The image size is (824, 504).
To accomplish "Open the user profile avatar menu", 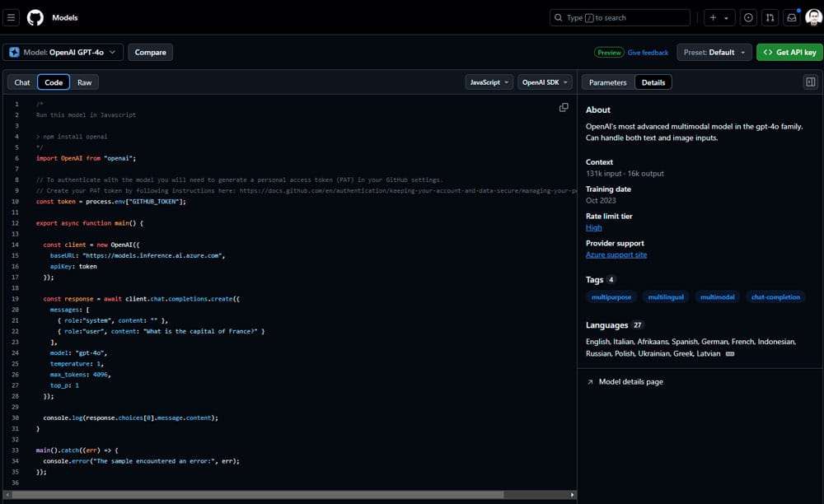I will pos(813,17).
